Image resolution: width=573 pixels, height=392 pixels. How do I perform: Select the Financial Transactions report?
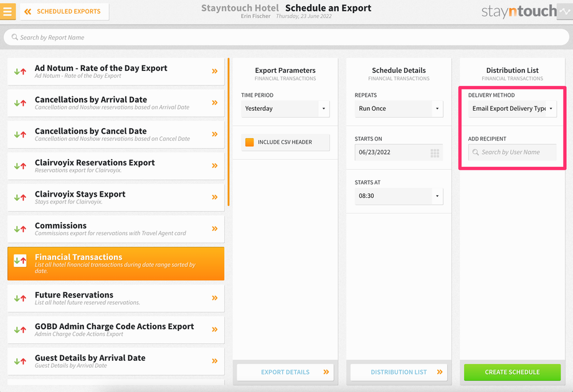click(x=116, y=264)
